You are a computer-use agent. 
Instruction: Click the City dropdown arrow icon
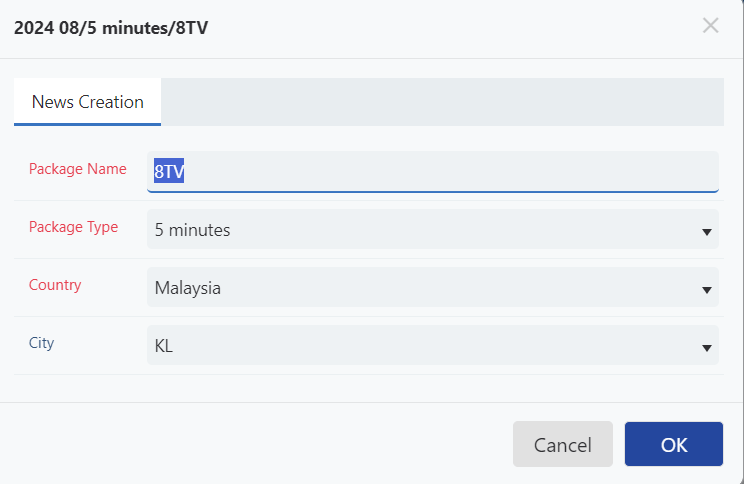[707, 348]
